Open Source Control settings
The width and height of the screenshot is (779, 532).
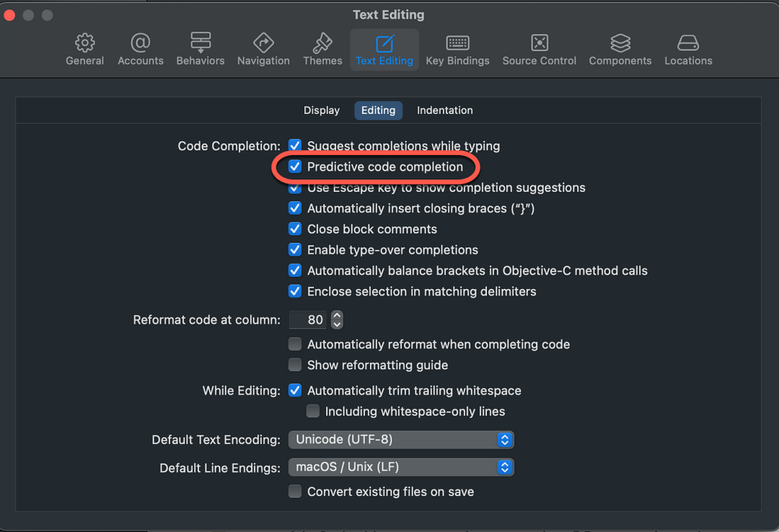coord(539,48)
